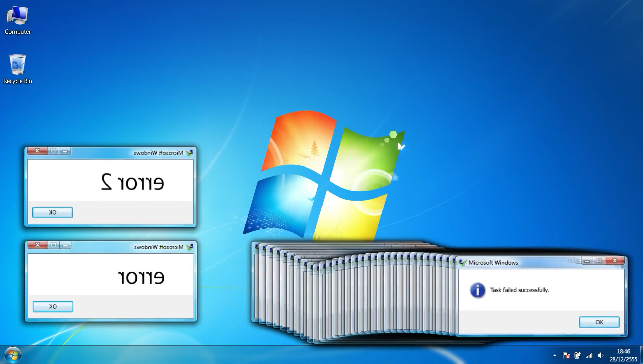The image size is (643, 364).
Task: Open the network signal tray icon
Action: (589, 355)
